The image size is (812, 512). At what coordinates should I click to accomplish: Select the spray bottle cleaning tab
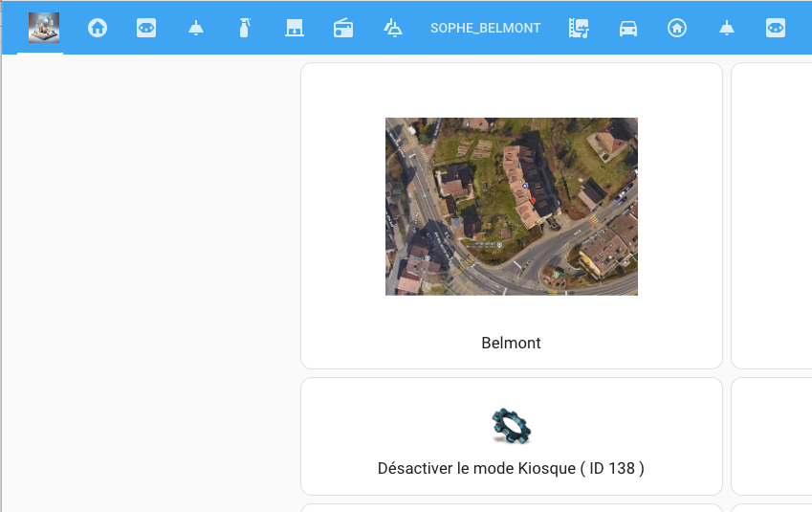pos(245,28)
